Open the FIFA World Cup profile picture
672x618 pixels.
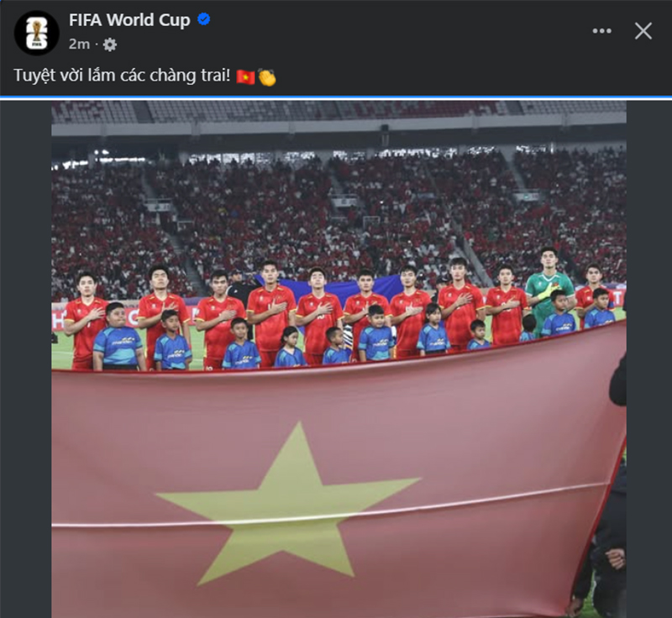coord(36,33)
